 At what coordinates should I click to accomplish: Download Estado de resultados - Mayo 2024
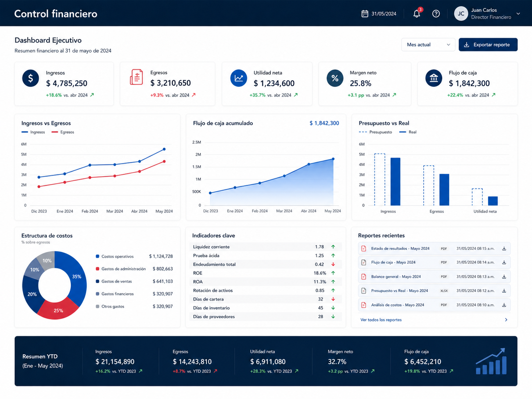[504, 249]
